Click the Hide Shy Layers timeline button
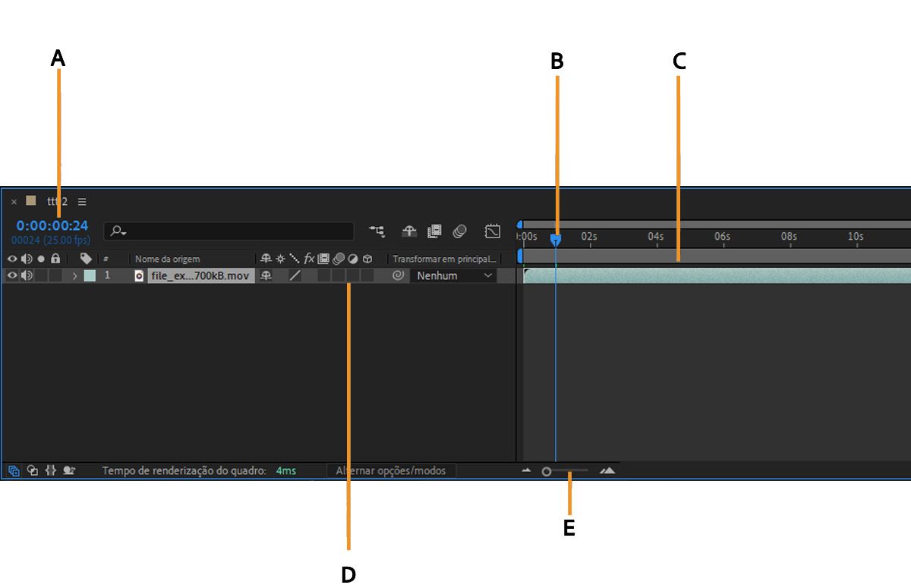 tap(409, 231)
